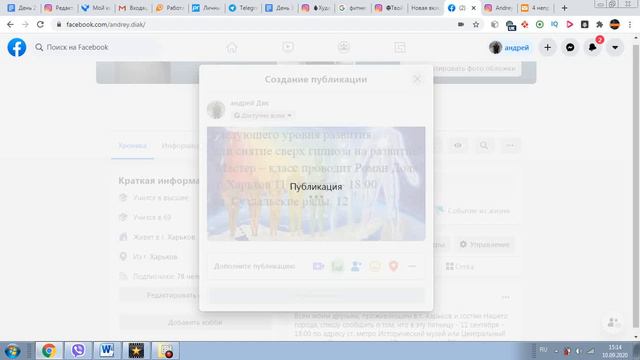640x360 pixels.
Task: Open Viber from the taskbar
Action: pyautogui.click(x=78, y=351)
